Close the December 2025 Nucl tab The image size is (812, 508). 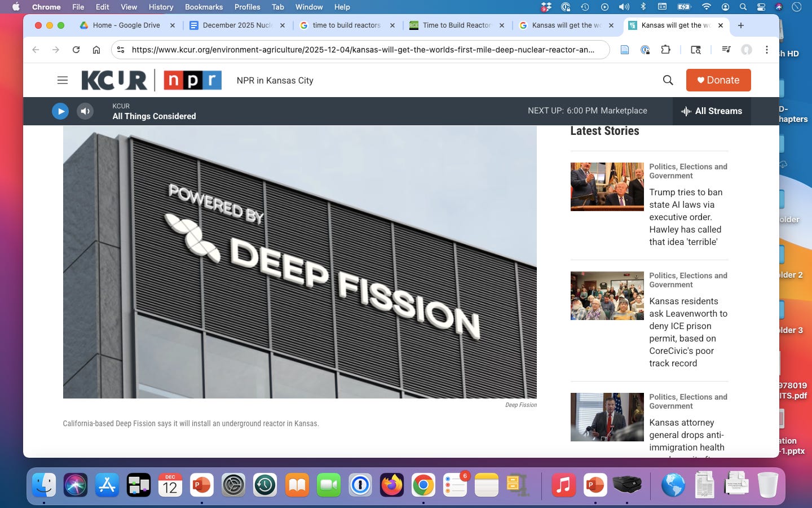283,25
